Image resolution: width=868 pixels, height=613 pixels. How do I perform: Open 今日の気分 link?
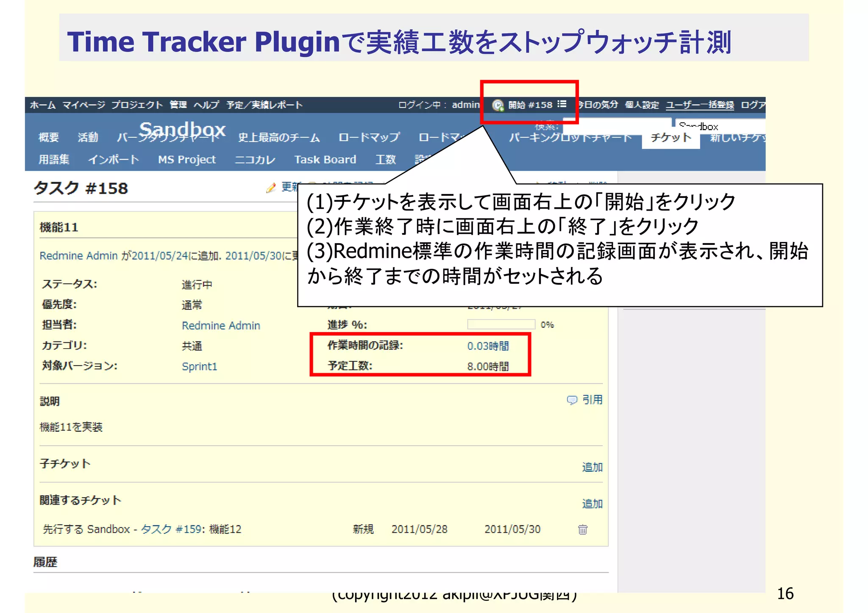click(x=598, y=105)
